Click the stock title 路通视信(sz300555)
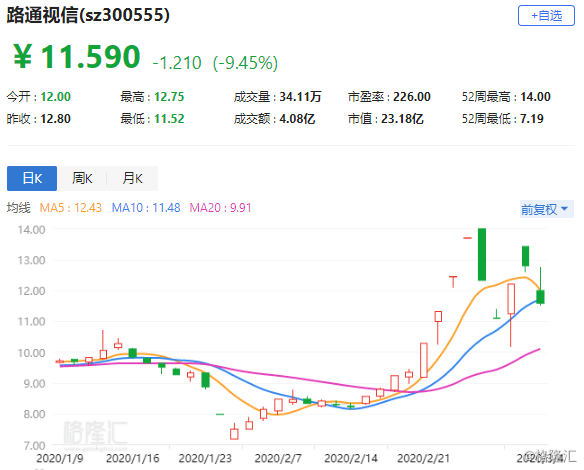This screenshot has height=470, width=584. tap(88, 15)
